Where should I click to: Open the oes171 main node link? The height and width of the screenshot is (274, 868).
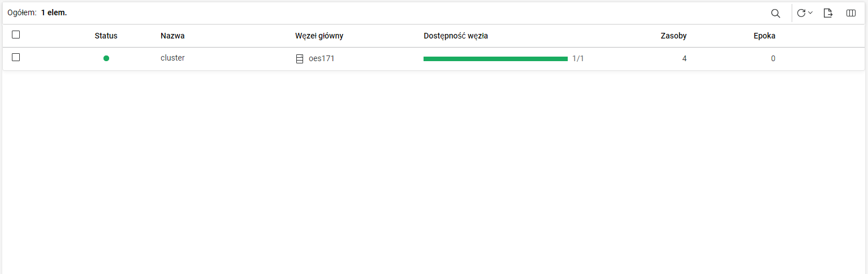click(321, 58)
